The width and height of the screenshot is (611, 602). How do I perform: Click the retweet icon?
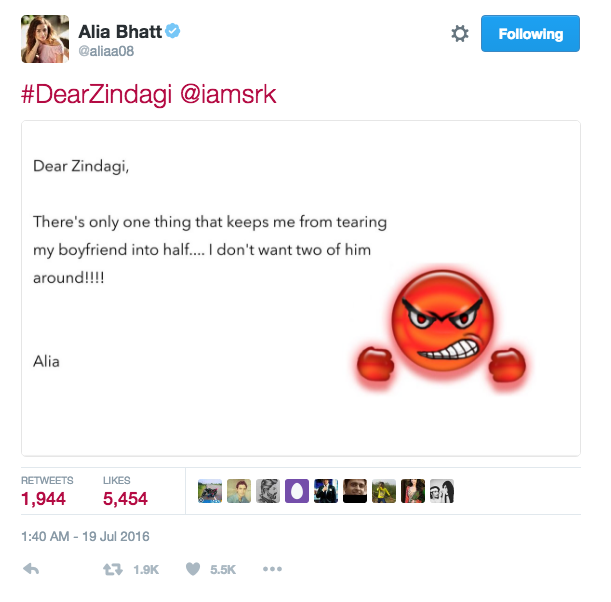pyautogui.click(x=113, y=570)
